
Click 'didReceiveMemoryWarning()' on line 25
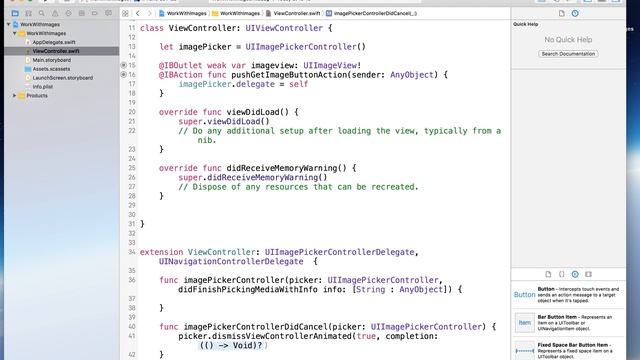pyautogui.click(x=287, y=168)
